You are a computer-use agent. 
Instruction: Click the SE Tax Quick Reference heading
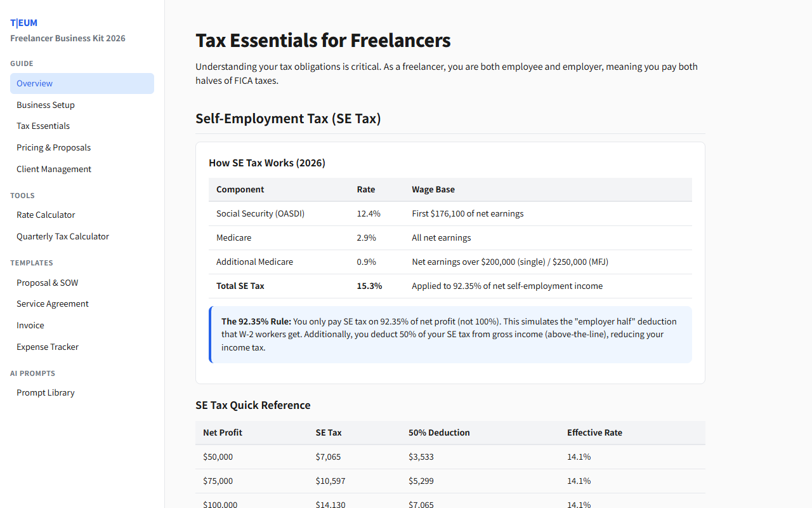[x=252, y=404]
